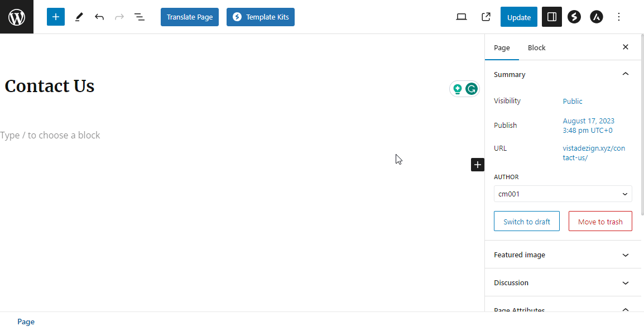Open the three-dot Options menu
This screenshot has width=644, height=331.
618,17
